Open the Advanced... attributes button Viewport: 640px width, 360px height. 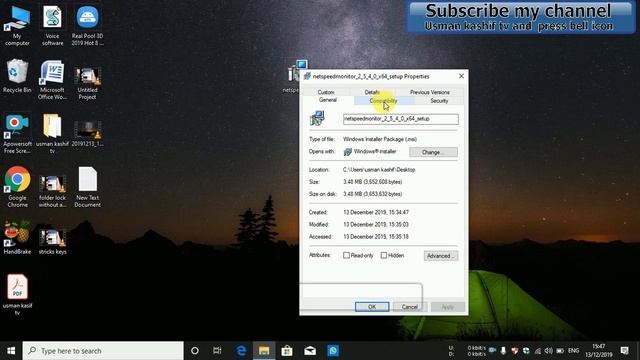441,256
